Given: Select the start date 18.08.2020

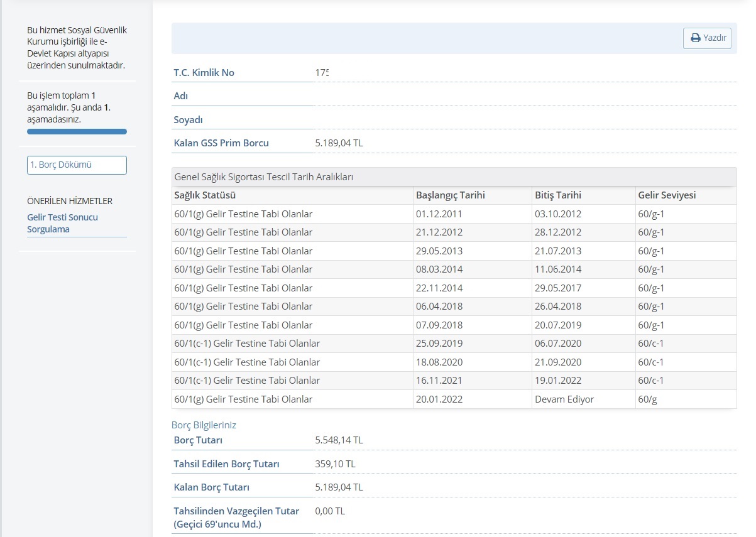Looking at the screenshot, I should [439, 362].
